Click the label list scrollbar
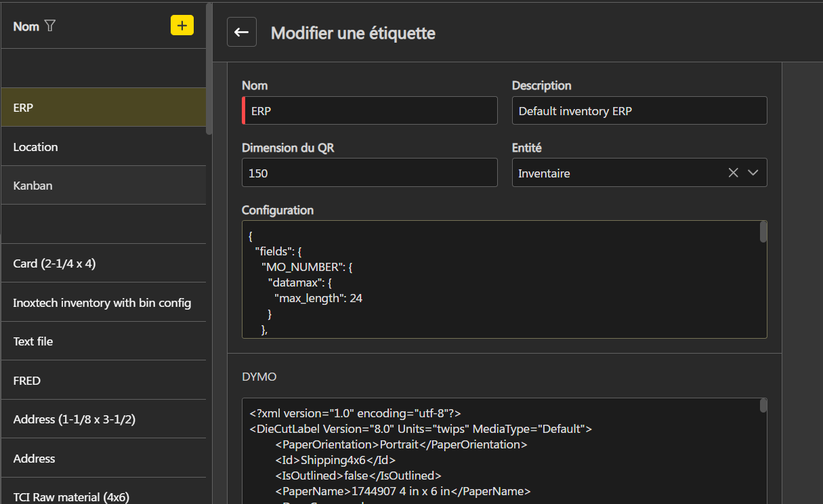The image size is (823, 504). click(x=209, y=68)
